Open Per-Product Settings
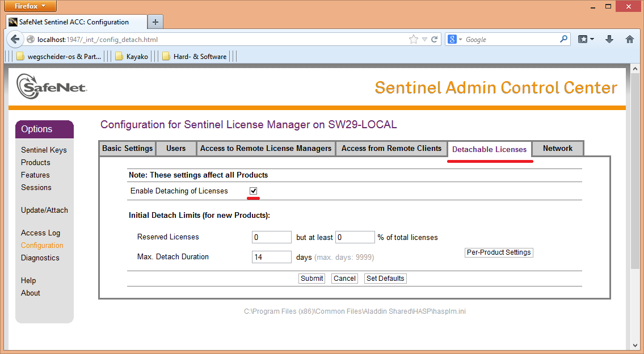The image size is (644, 354). click(x=499, y=252)
